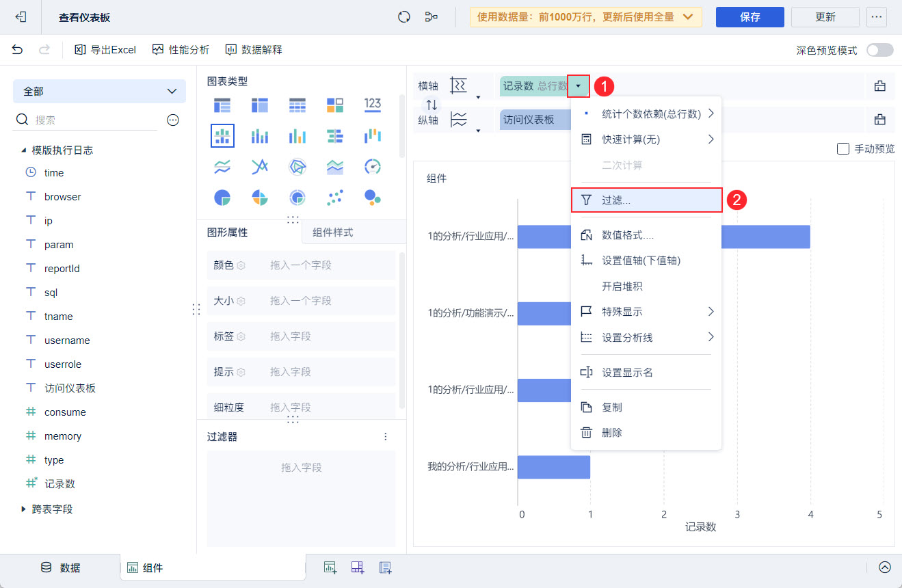
Task: Select the gauge dashboard chart type
Action: (373, 166)
